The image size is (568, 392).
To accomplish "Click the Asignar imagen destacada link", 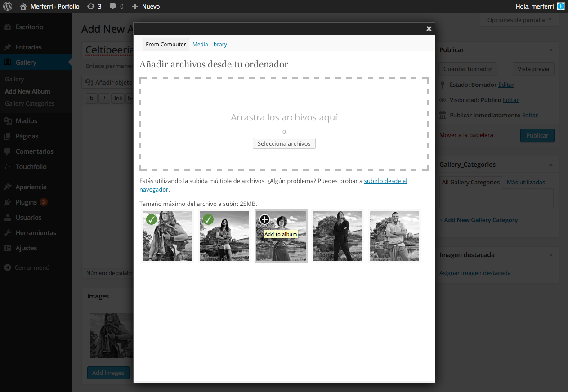I will tap(475, 273).
